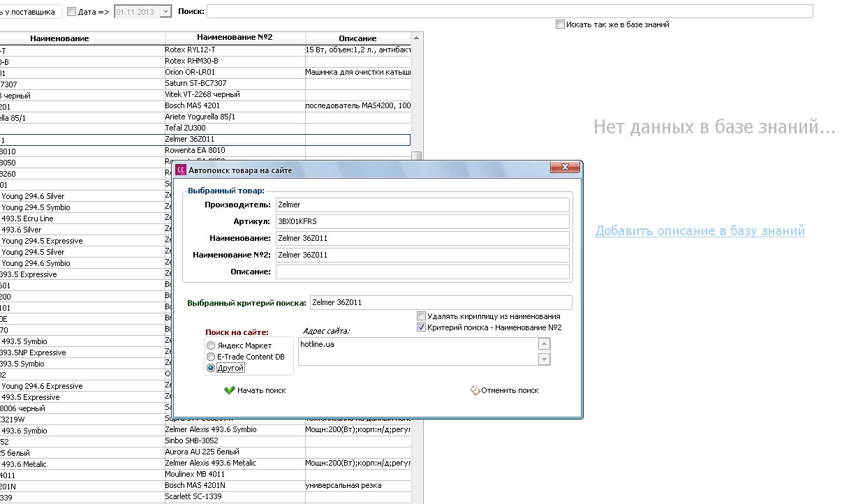Sort by the Наименование column header
Viewport: 842px width, 504px height.
[82, 38]
